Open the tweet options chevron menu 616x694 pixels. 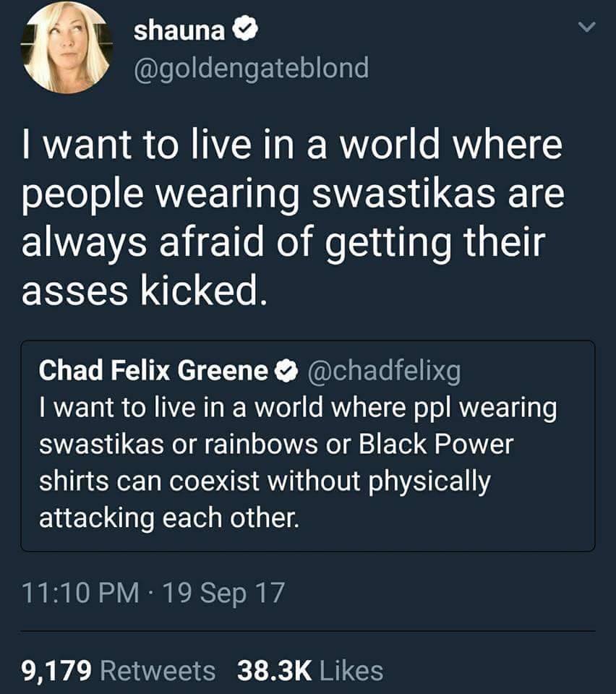[587, 27]
